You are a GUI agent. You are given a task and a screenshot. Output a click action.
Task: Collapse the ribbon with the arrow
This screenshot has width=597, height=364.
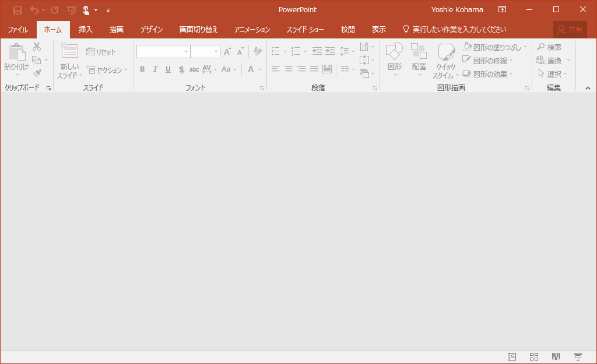pyautogui.click(x=588, y=88)
